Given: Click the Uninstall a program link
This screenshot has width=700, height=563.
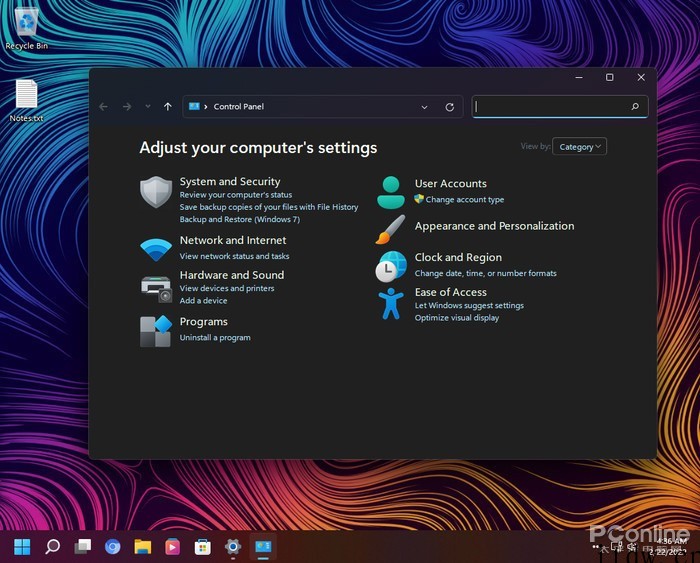Looking at the screenshot, I should pos(215,338).
